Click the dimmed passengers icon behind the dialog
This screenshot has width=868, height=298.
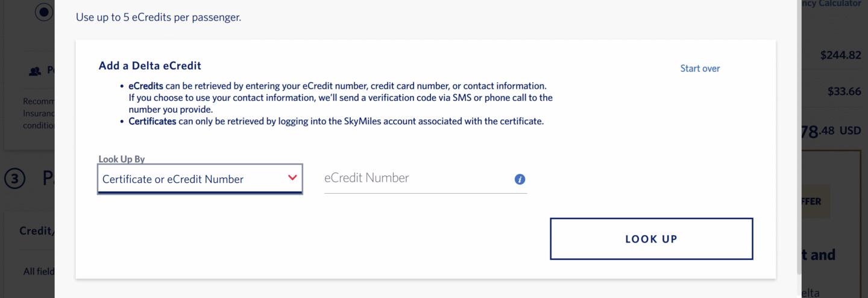(x=35, y=71)
